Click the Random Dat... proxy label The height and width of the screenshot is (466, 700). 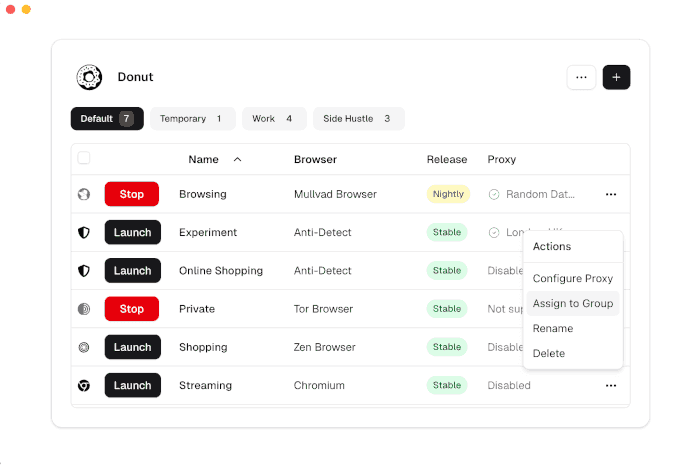[x=540, y=194]
